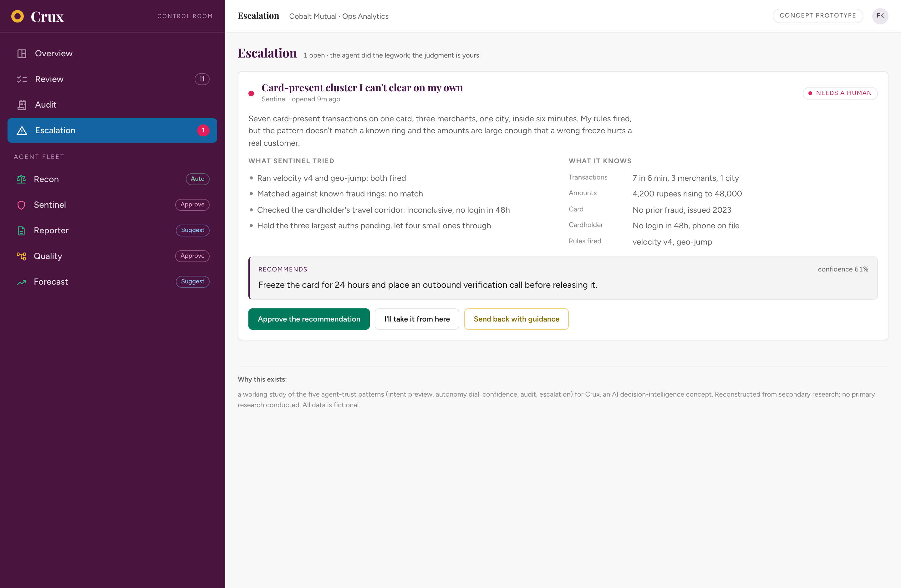Click the Sentinel shield icon
Screen dimensions: 901x588
[x=21, y=205]
